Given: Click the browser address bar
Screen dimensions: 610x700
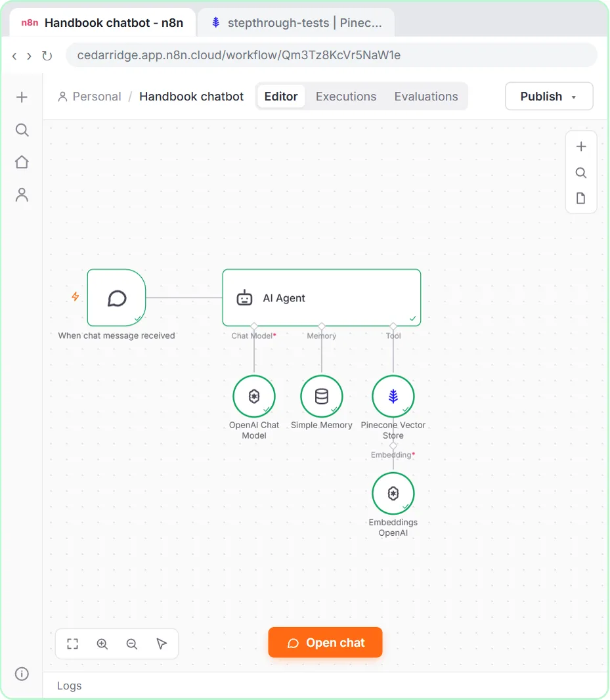Looking at the screenshot, I should (x=332, y=55).
